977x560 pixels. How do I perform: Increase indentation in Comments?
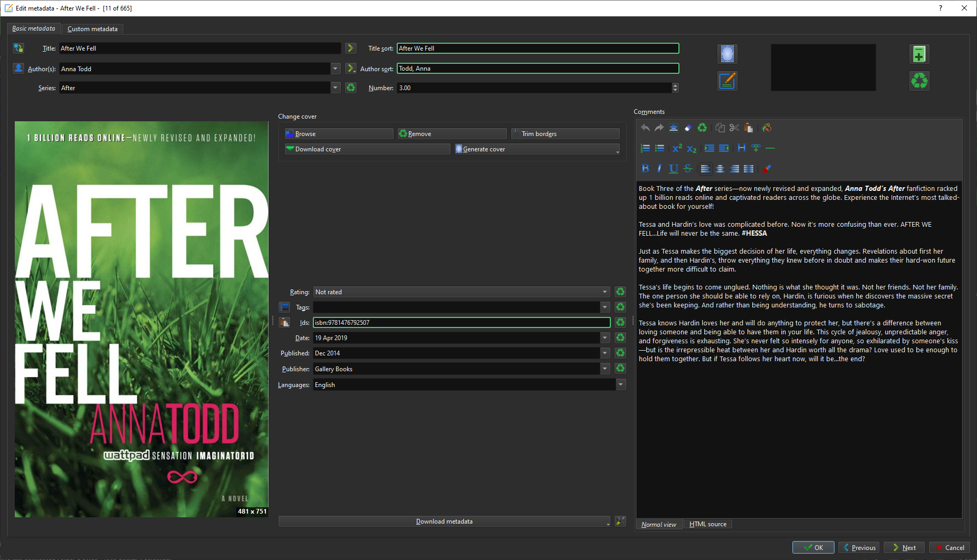(x=709, y=148)
